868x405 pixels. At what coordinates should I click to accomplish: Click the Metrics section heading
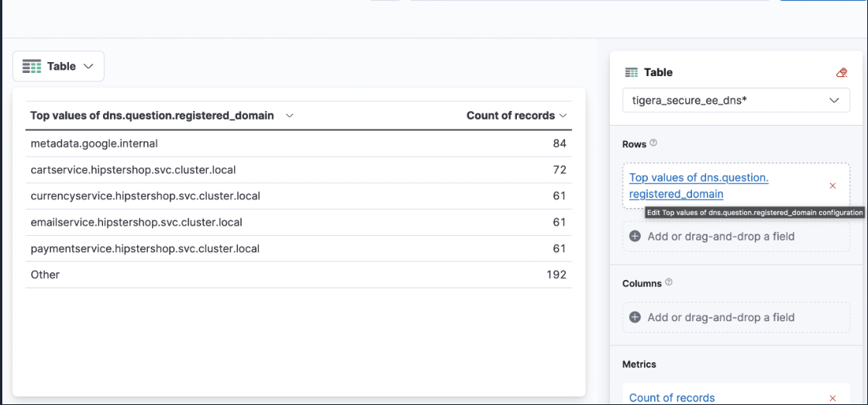[x=639, y=364]
